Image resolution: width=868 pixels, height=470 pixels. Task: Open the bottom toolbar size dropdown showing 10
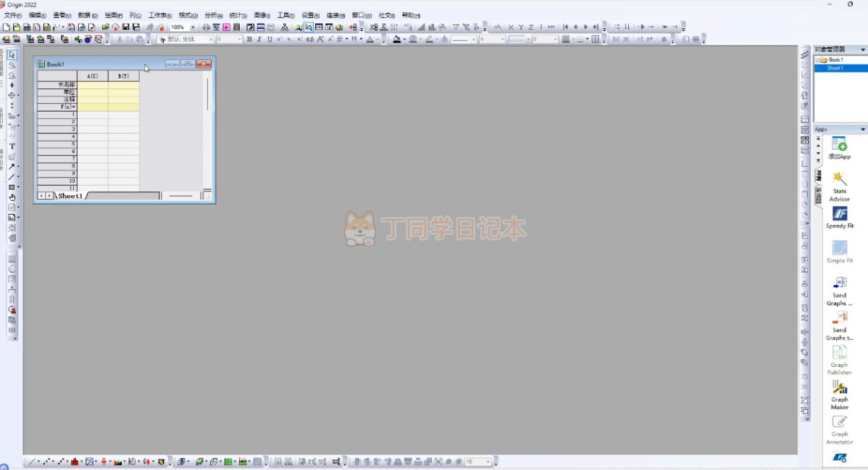pos(488,461)
